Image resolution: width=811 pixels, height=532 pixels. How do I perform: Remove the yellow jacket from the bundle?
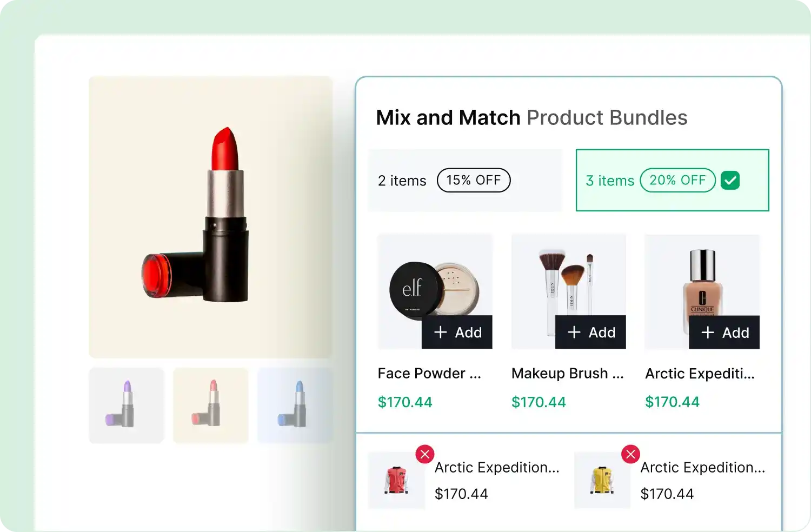pos(630,454)
